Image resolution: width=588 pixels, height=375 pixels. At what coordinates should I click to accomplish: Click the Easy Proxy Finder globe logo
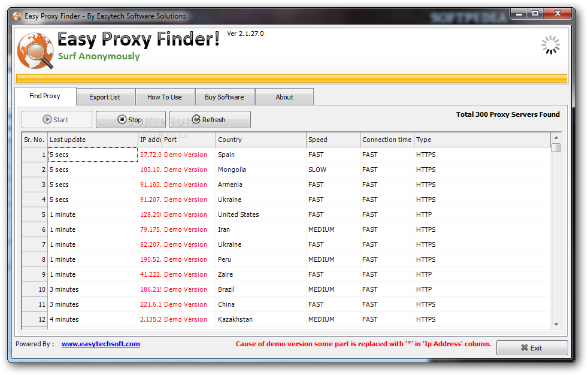pos(35,51)
